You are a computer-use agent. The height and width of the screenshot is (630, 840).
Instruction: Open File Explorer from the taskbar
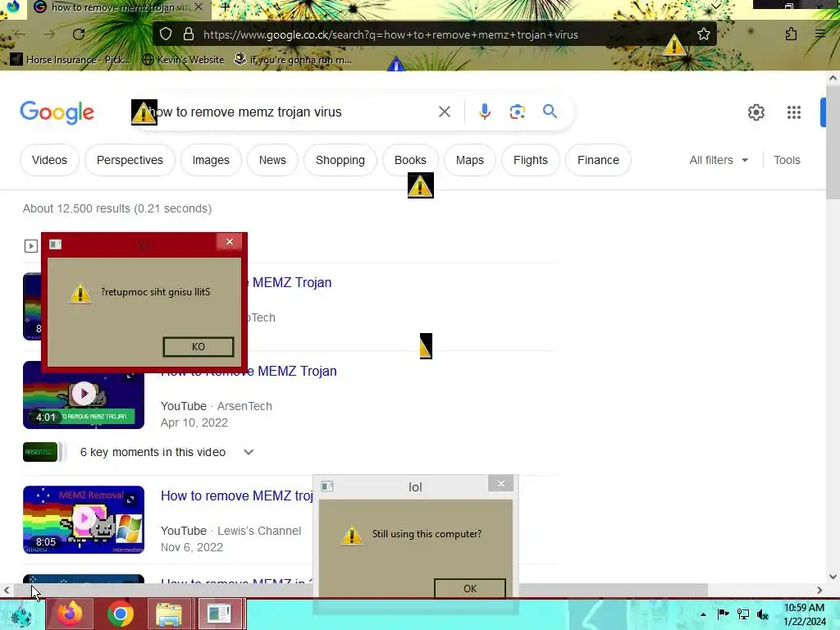pyautogui.click(x=169, y=614)
